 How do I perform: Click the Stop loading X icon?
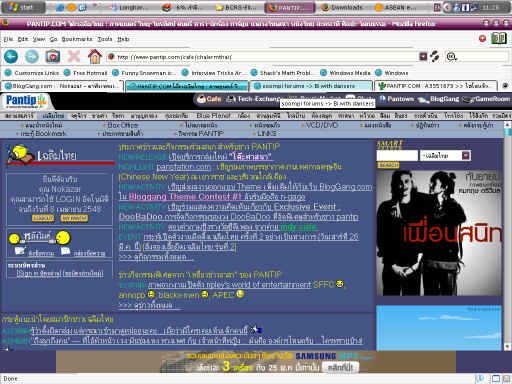click(x=74, y=56)
